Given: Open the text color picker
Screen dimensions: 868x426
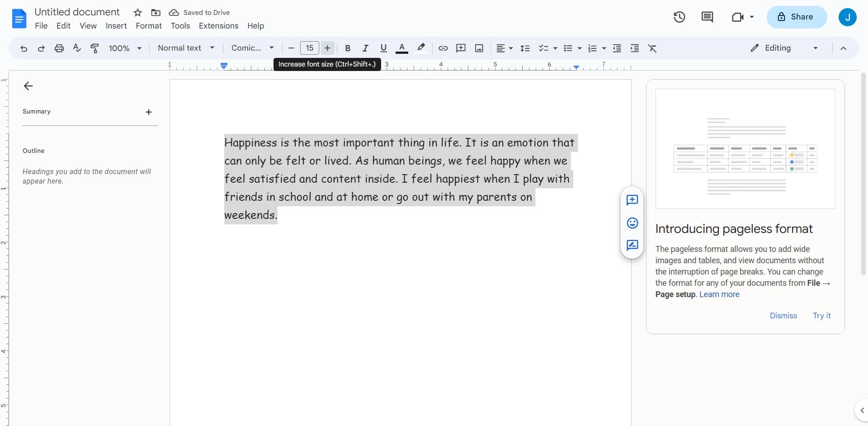Looking at the screenshot, I should [401, 48].
